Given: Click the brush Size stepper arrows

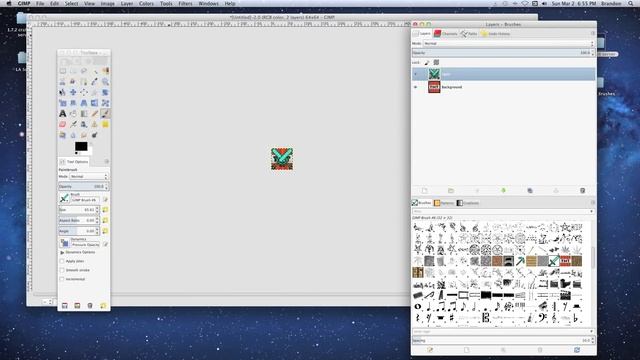Looking at the screenshot, I should [97, 209].
